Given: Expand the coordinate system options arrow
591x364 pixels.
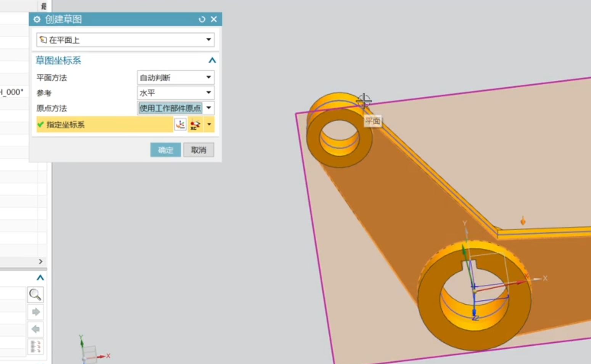Looking at the screenshot, I should pyautogui.click(x=209, y=124).
